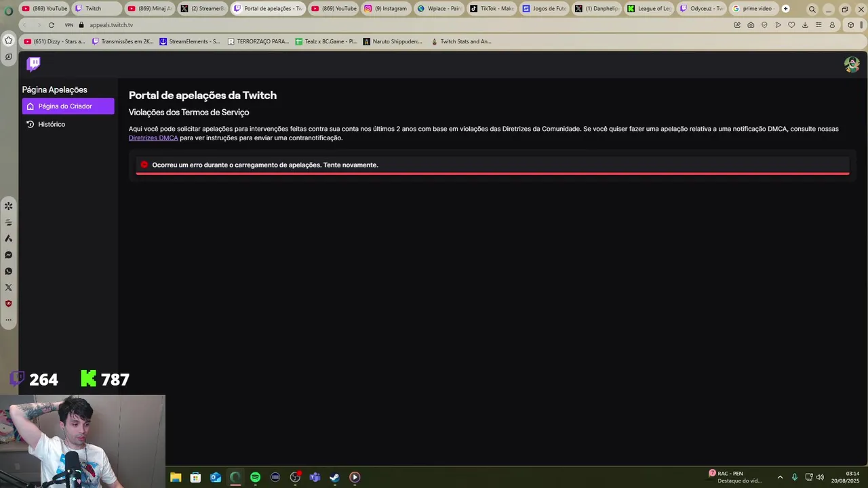Switch to the Odyceuz Twitch tab

pyautogui.click(x=702, y=9)
